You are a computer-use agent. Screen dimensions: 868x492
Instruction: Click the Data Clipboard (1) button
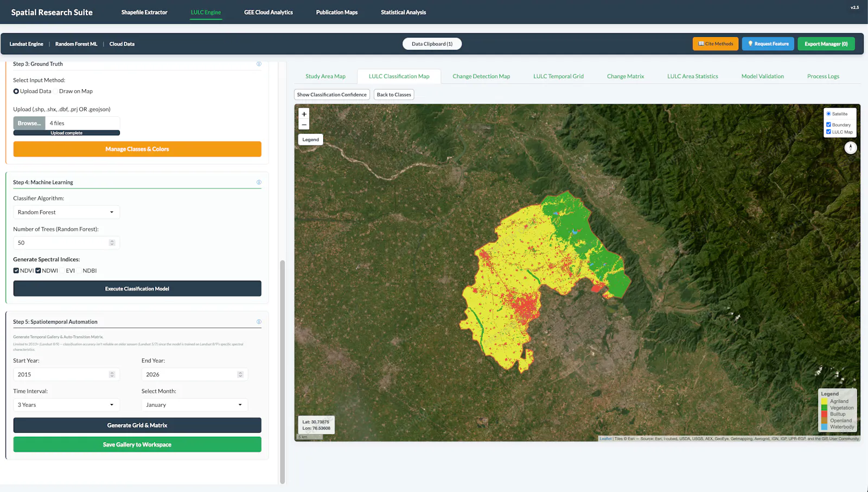point(432,44)
